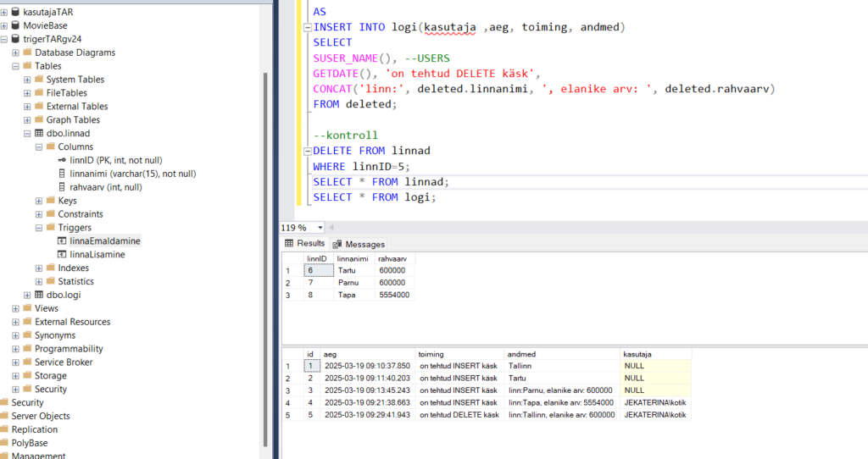
Task: Collapse the Tables folder
Action: (15, 66)
